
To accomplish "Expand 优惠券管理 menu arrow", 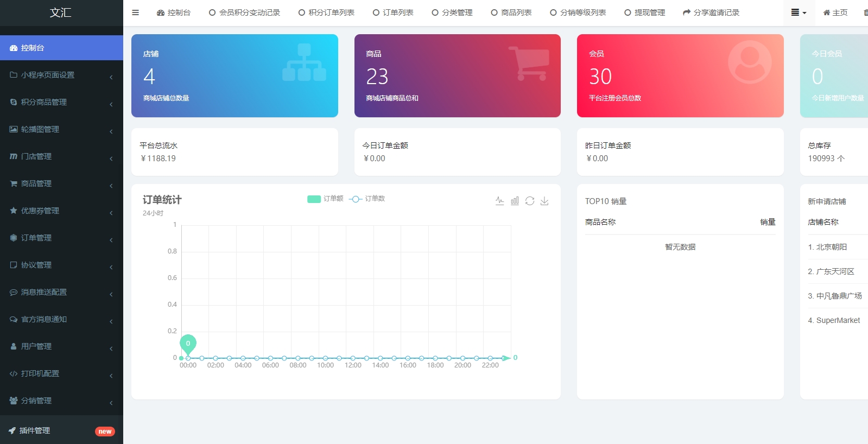I will point(111,213).
